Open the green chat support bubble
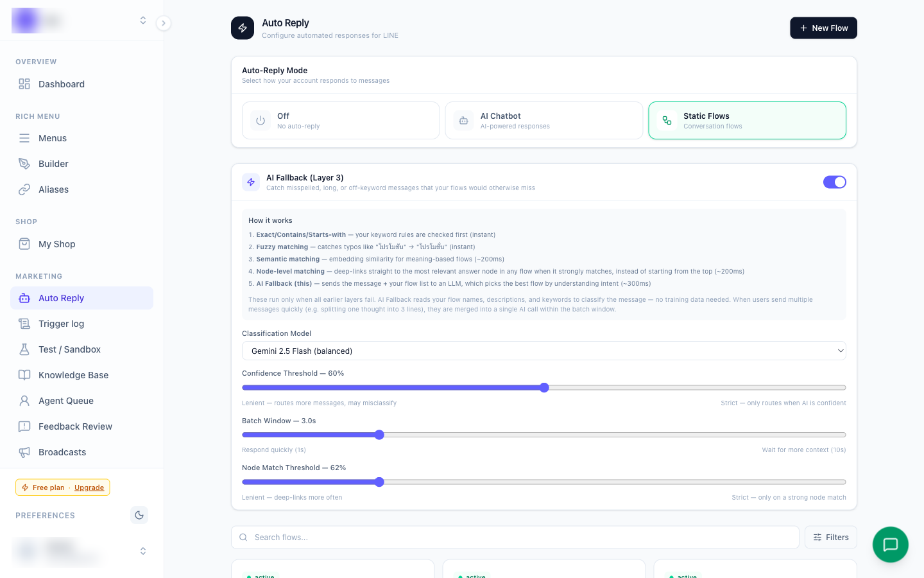Image resolution: width=924 pixels, height=578 pixels. click(891, 545)
